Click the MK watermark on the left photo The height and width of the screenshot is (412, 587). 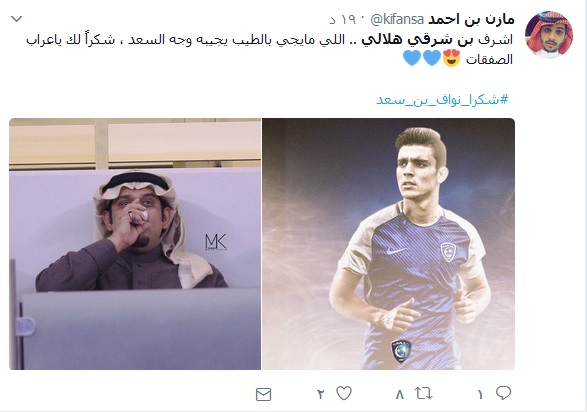(216, 242)
